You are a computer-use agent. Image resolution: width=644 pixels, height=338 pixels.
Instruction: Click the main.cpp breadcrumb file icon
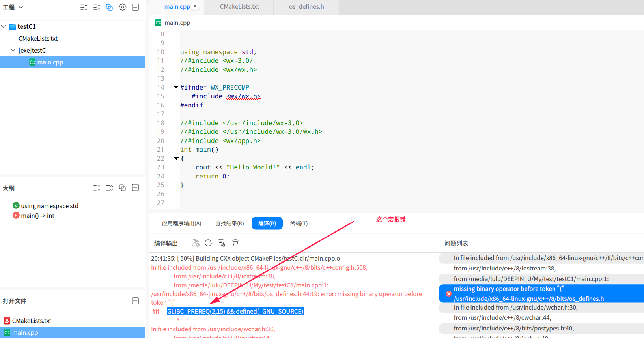tap(158, 23)
